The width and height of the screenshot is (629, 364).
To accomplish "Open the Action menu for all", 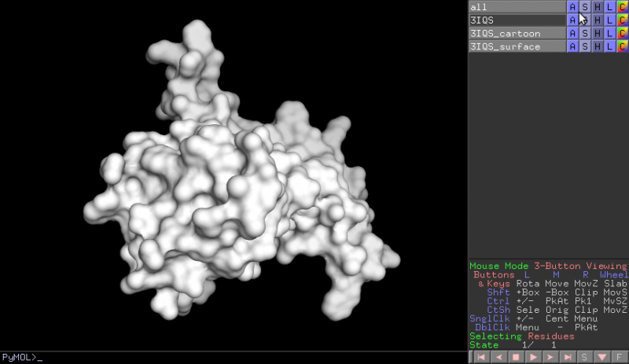I will coord(572,7).
